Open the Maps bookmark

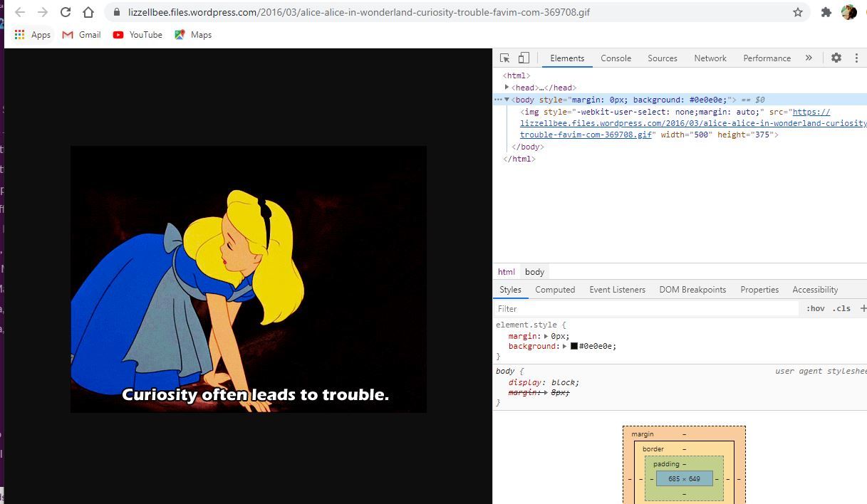193,35
